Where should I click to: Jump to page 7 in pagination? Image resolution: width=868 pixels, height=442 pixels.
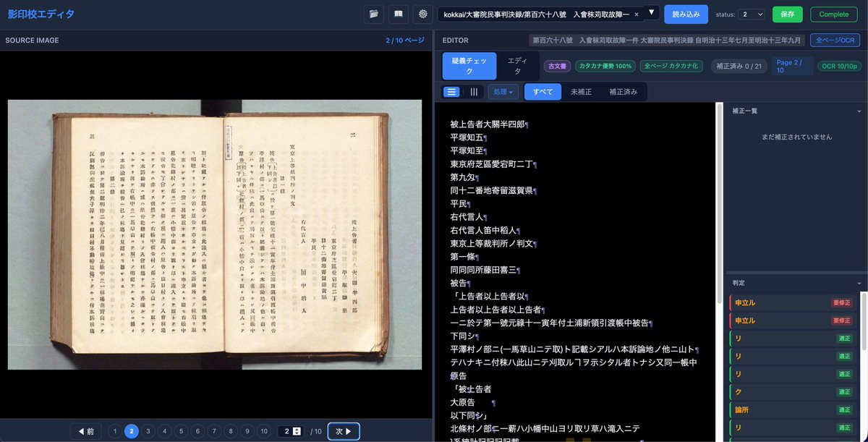coord(214,431)
